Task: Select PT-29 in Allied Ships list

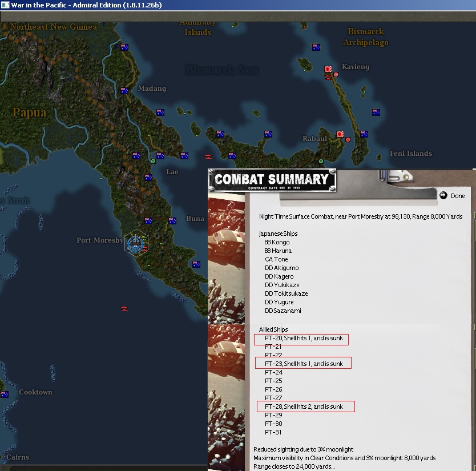Action: (x=273, y=415)
